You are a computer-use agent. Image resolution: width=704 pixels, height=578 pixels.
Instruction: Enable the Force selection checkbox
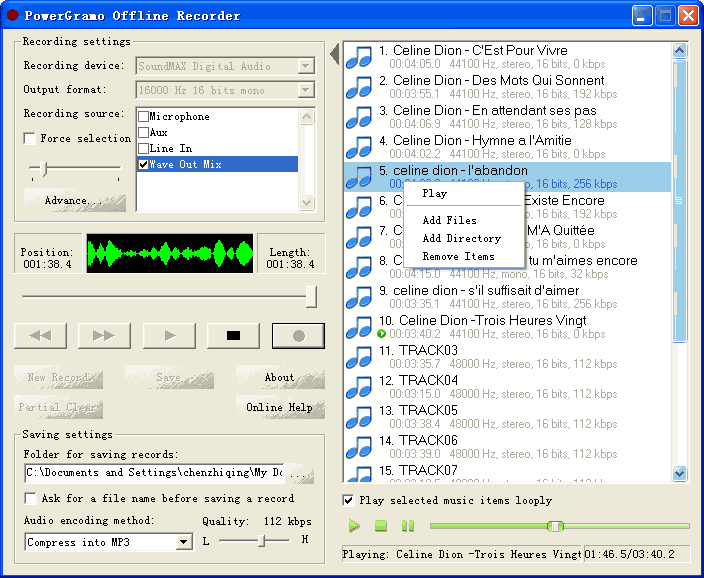[x=30, y=138]
